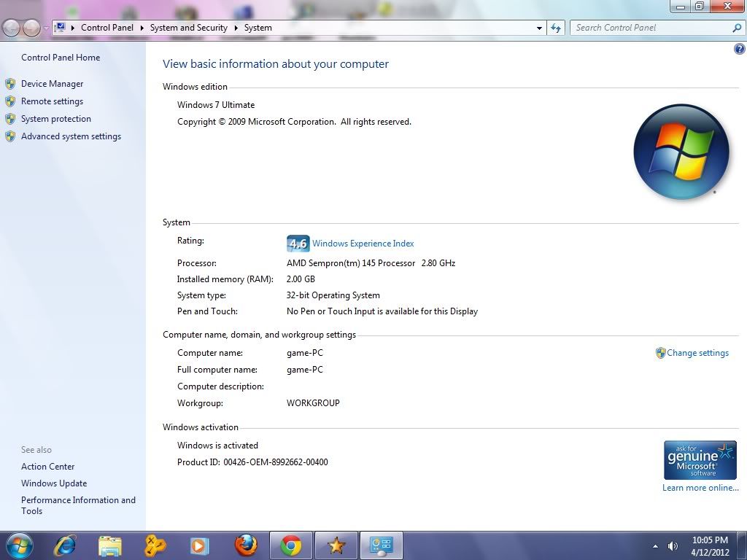Image resolution: width=747 pixels, height=560 pixels.
Task: Open Remote settings
Action: (x=52, y=101)
